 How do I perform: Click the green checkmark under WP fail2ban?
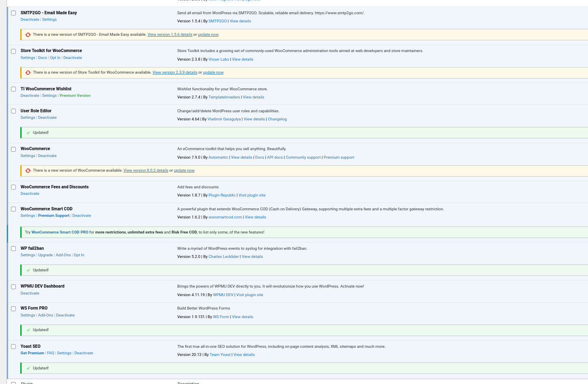click(x=28, y=270)
